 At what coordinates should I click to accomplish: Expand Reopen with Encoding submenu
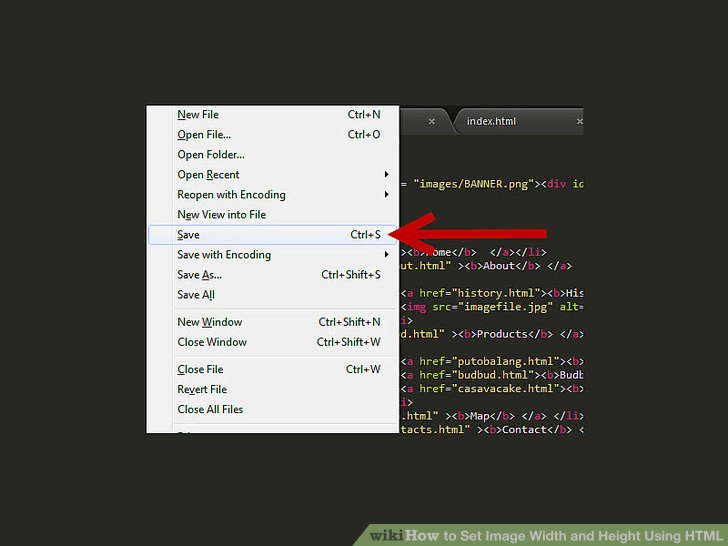[x=273, y=195]
